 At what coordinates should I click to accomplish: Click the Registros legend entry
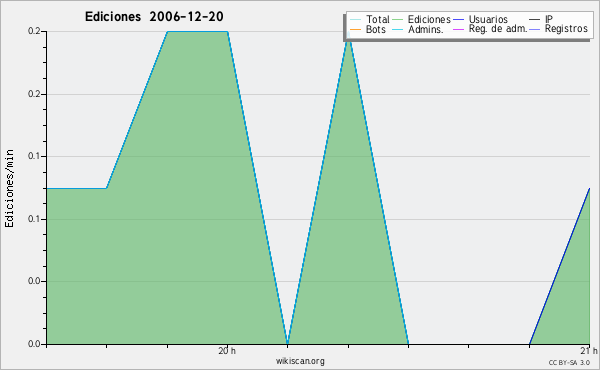pos(558,29)
